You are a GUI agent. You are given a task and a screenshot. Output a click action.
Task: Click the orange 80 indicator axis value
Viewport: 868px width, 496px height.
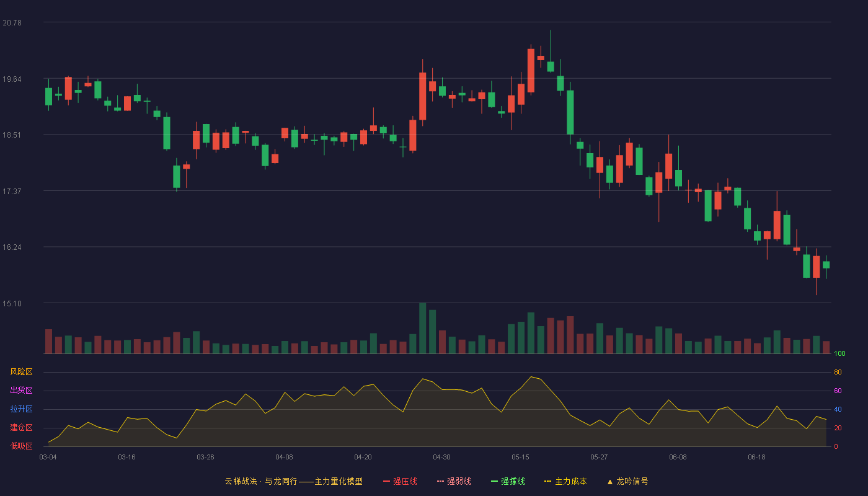[x=838, y=372]
